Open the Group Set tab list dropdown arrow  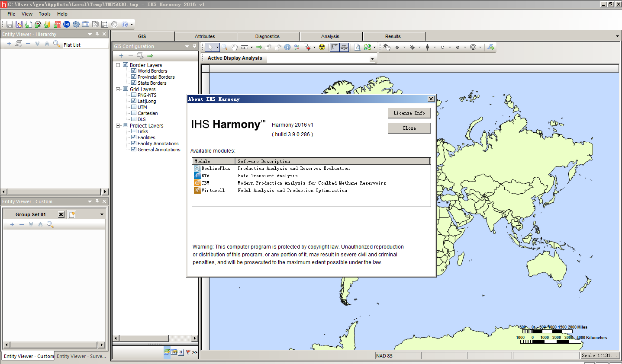coord(102,214)
